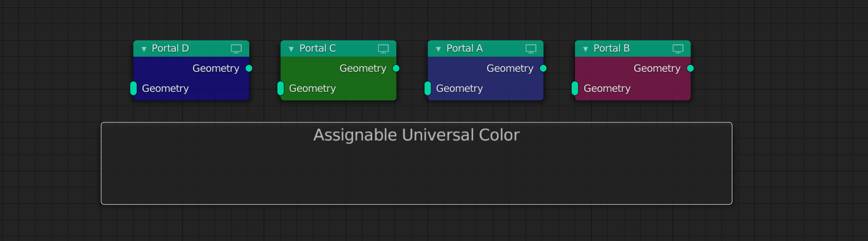Click Portal B Geometry input socket

click(574, 88)
